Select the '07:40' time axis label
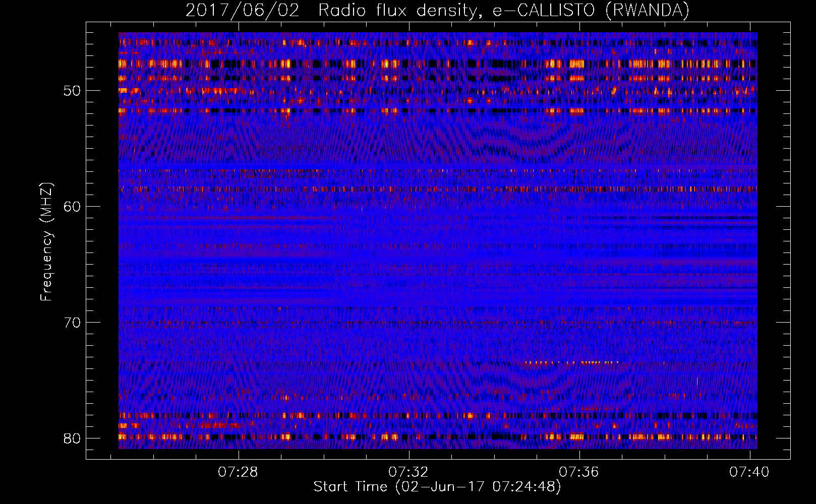The height and width of the screenshot is (504, 816). coord(749,472)
